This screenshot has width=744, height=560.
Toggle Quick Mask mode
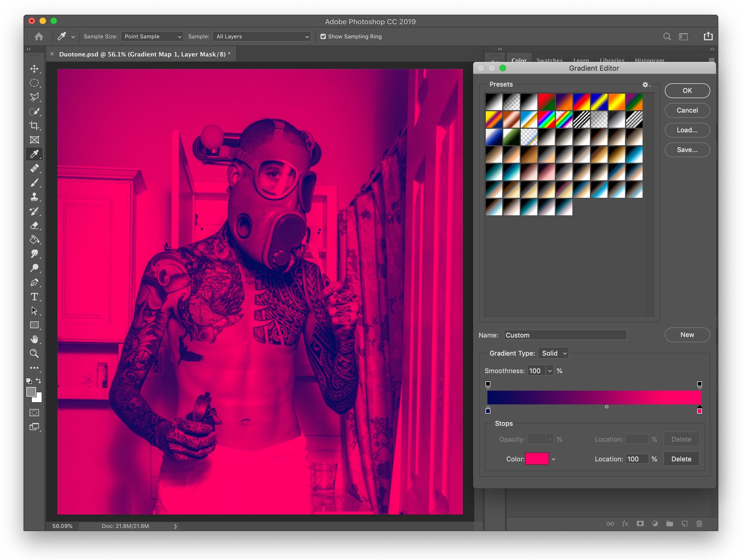point(34,412)
